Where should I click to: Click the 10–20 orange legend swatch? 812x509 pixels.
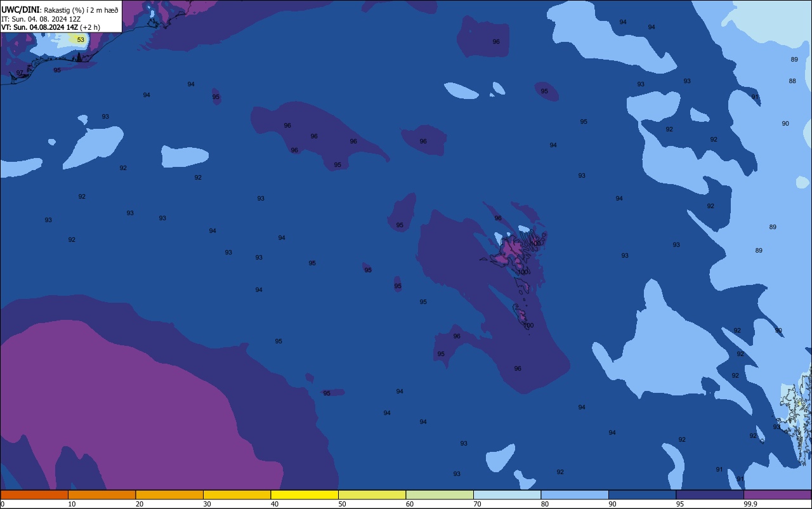pos(102,494)
